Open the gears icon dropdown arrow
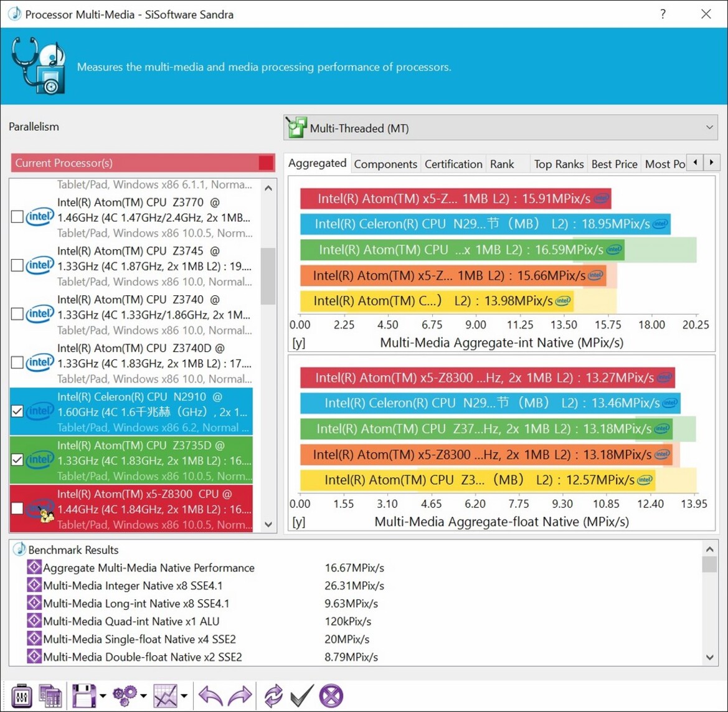 click(x=143, y=696)
